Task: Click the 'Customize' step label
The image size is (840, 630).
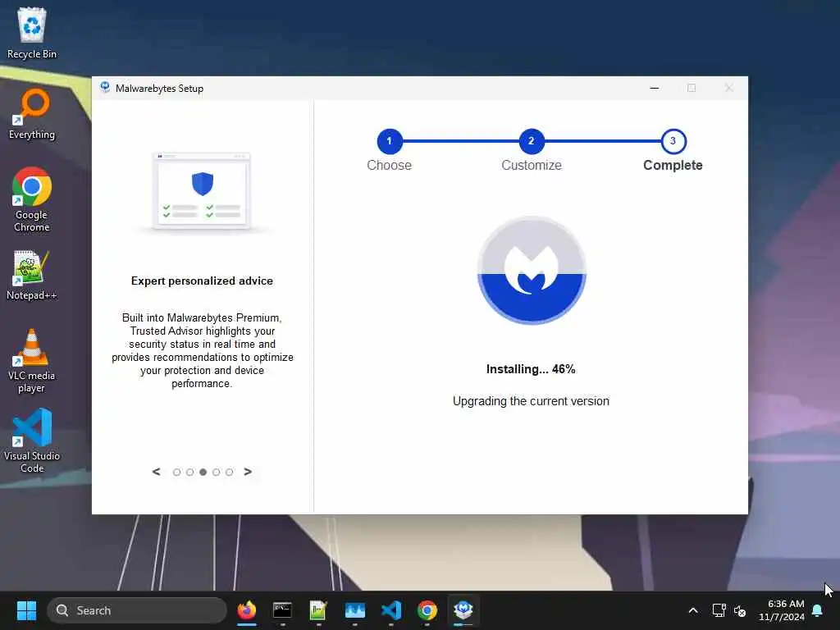Action: (x=532, y=165)
